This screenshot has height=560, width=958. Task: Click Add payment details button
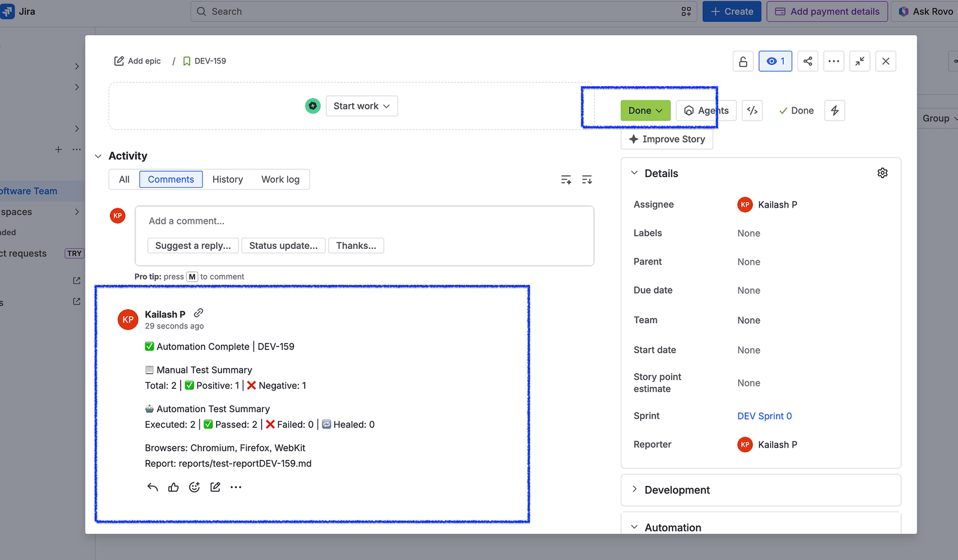[827, 11]
